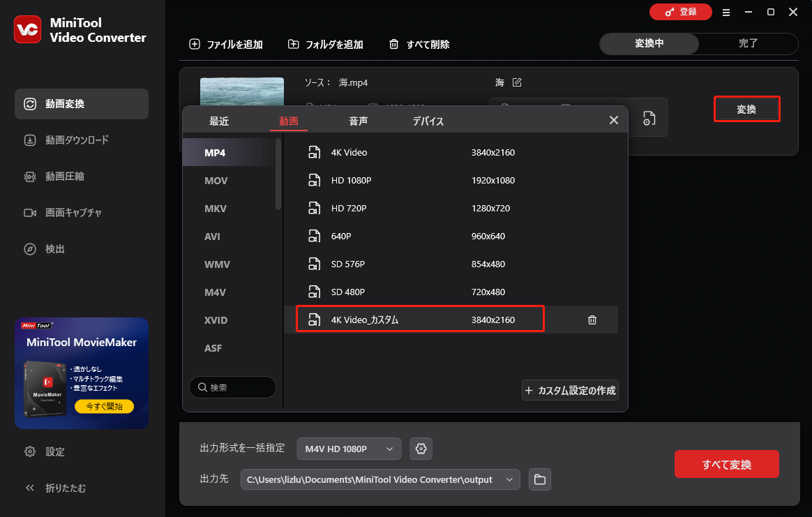Choose the MP4 format in the list
812x517 pixels.
[x=228, y=152]
